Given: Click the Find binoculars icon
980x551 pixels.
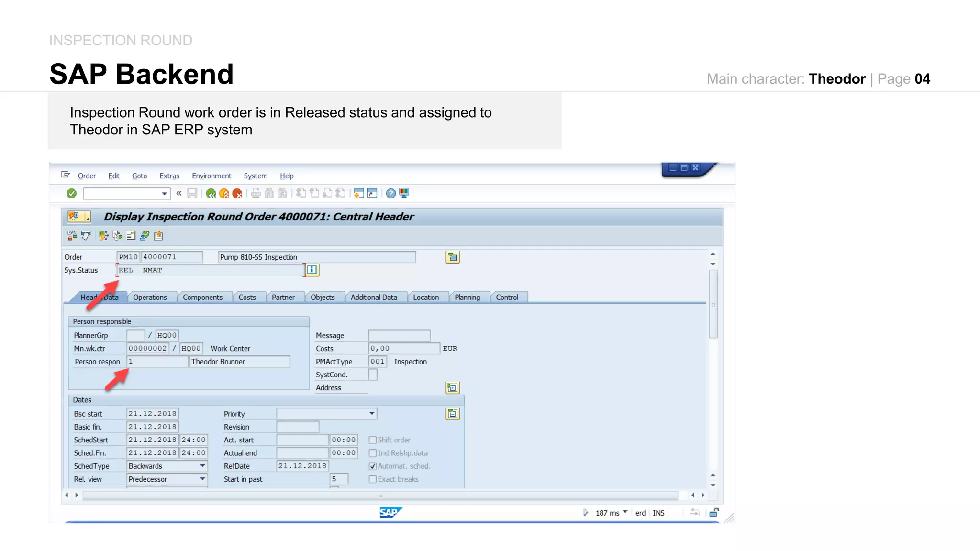Looking at the screenshot, I should [269, 193].
